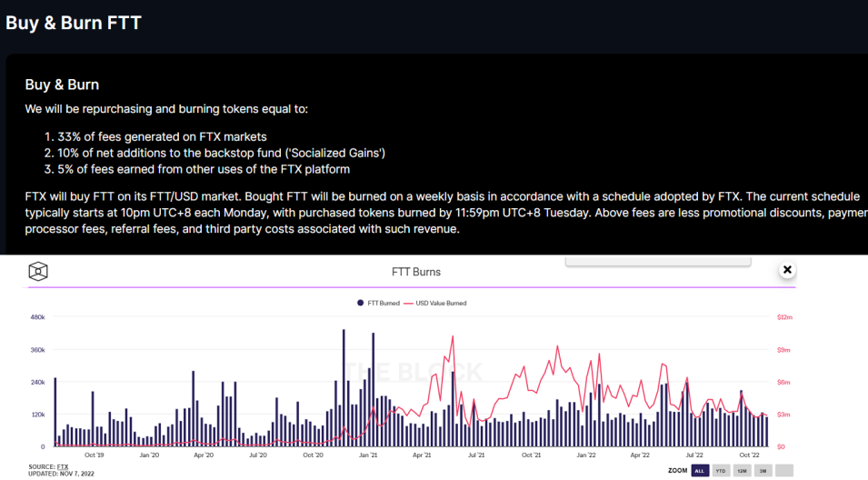Click the '240k' left axis label
868x480 pixels.
pyautogui.click(x=37, y=382)
